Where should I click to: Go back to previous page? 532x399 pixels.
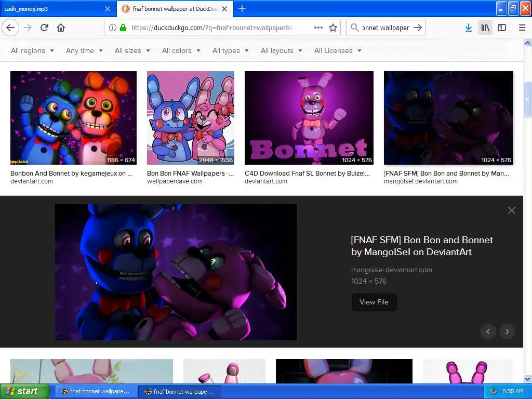[x=10, y=28]
